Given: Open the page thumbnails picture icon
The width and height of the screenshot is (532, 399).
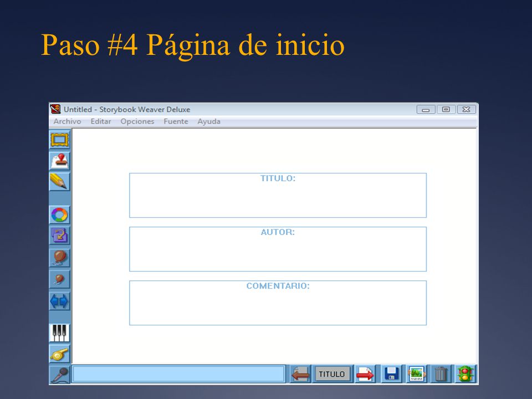Looking at the screenshot, I should click(416, 374).
